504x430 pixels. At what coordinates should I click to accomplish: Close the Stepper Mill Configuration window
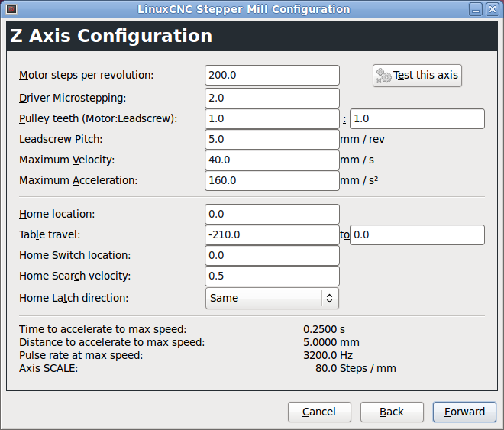[x=493, y=9]
